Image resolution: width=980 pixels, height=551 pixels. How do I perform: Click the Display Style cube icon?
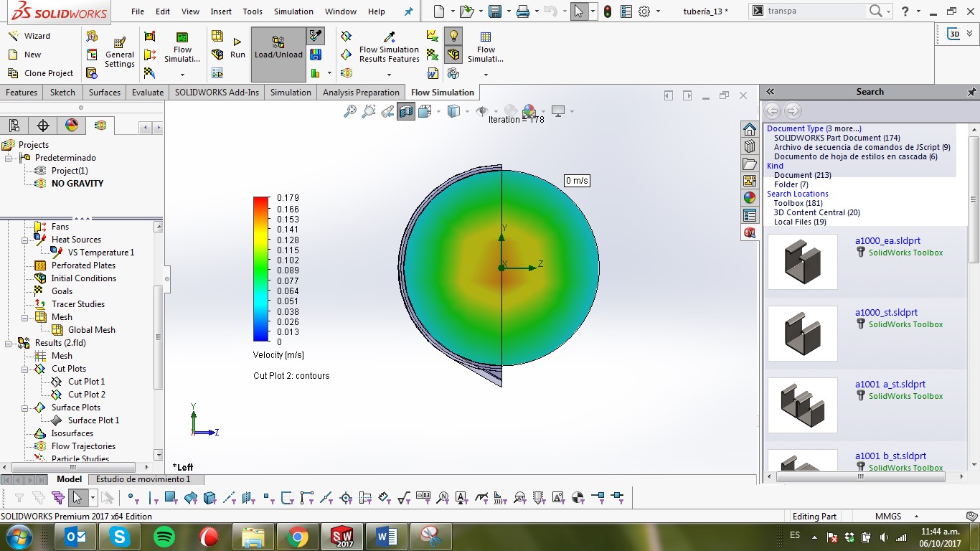[453, 111]
